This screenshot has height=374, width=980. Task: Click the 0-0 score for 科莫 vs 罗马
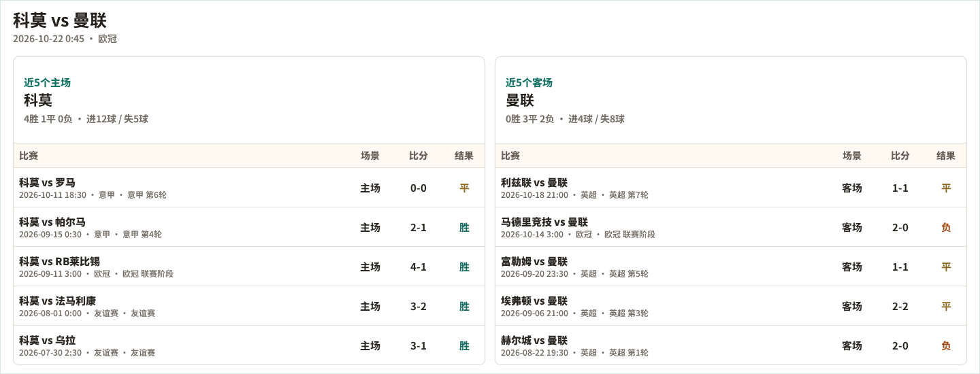(419, 188)
